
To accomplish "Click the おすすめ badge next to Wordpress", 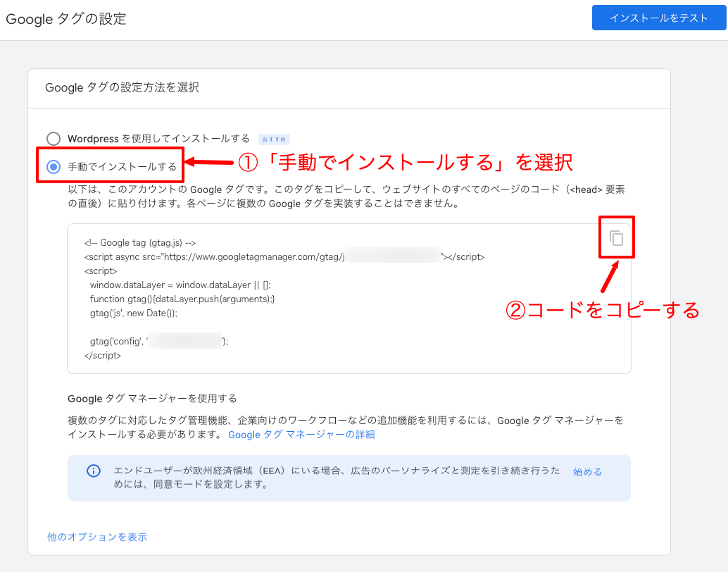I will (x=274, y=139).
